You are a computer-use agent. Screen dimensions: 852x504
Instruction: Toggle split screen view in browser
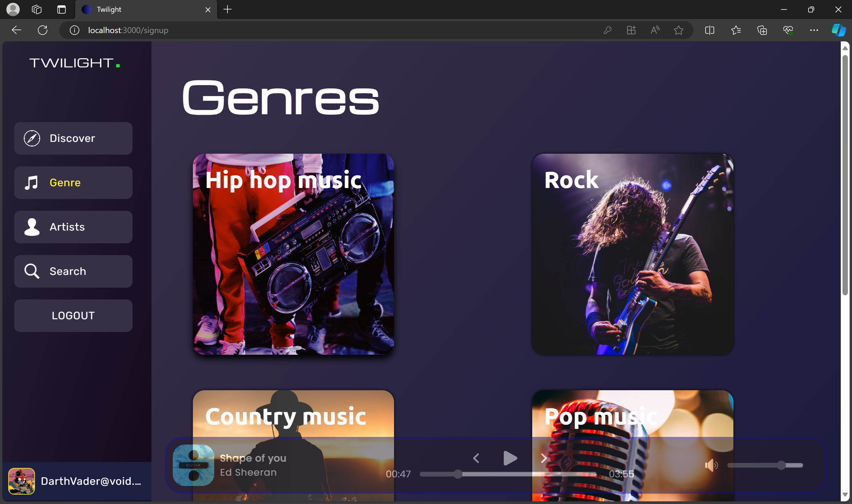[x=709, y=30]
